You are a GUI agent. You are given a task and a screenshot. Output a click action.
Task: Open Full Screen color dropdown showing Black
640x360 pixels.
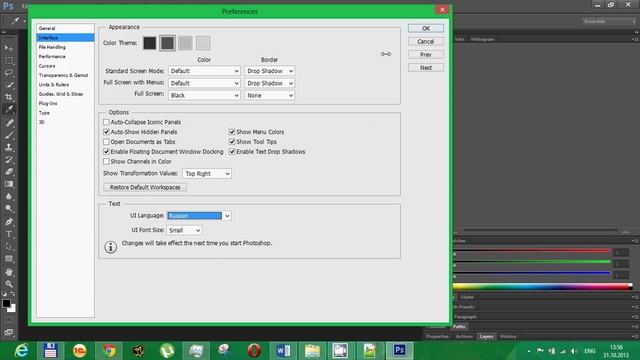coord(204,95)
